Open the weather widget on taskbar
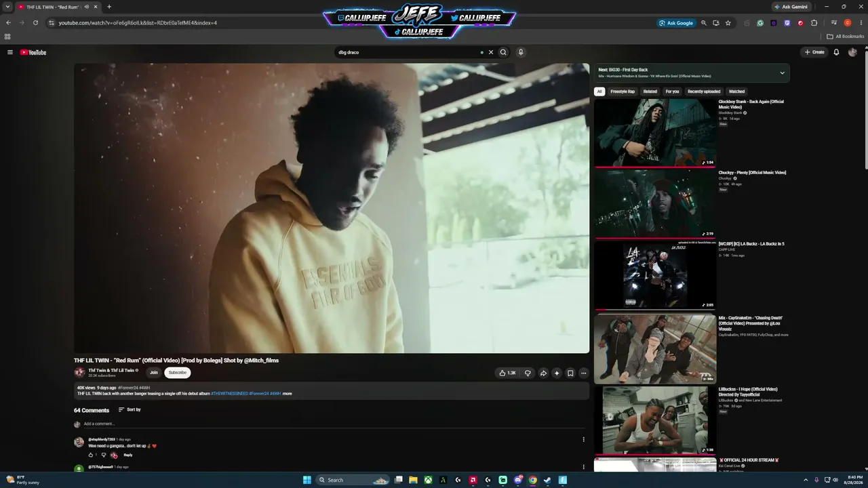This screenshot has height=488, width=868. click(23, 480)
